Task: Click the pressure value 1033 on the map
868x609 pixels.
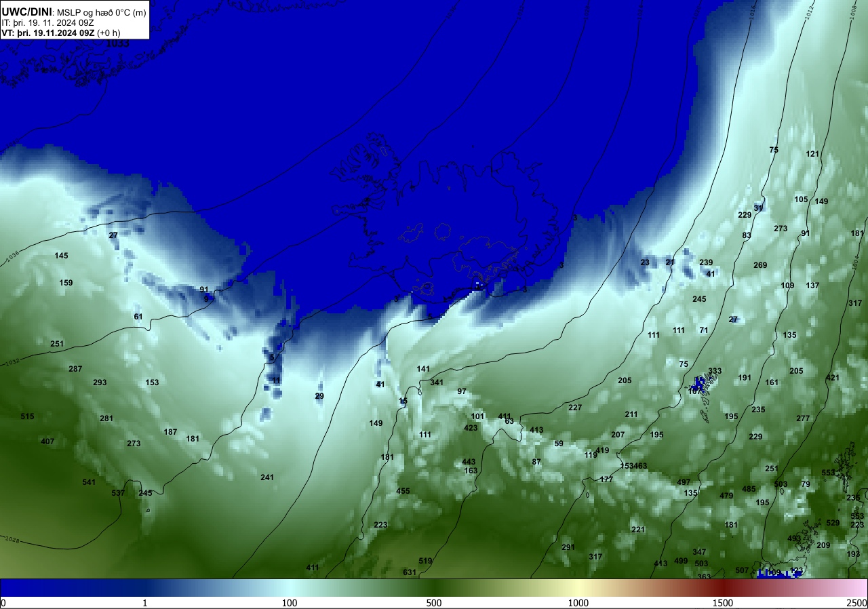Action: point(118,43)
